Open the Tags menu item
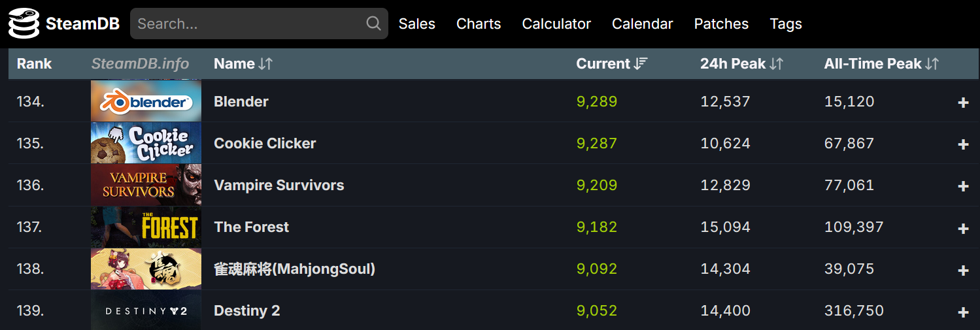 click(786, 24)
